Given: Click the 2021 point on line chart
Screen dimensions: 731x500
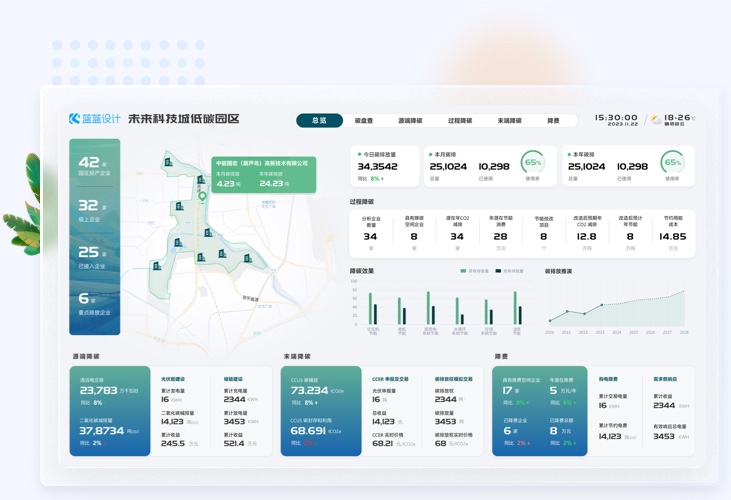Looking at the screenshot, I should (567, 311).
